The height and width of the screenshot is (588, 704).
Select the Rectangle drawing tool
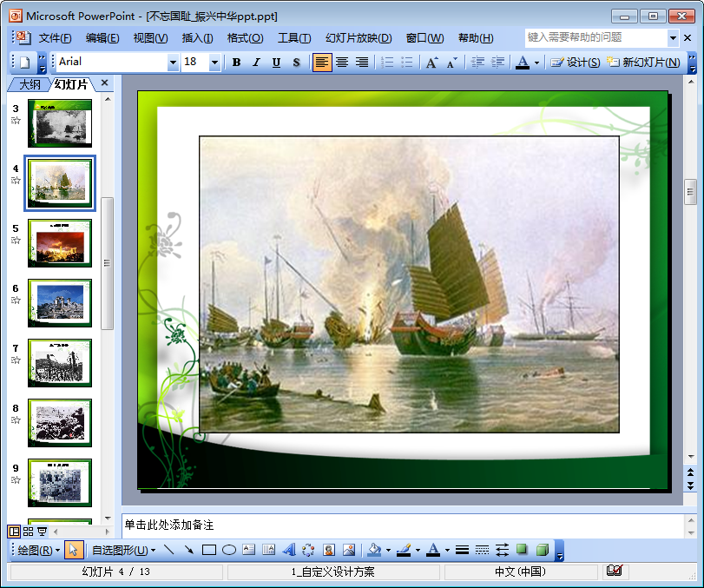click(209, 550)
